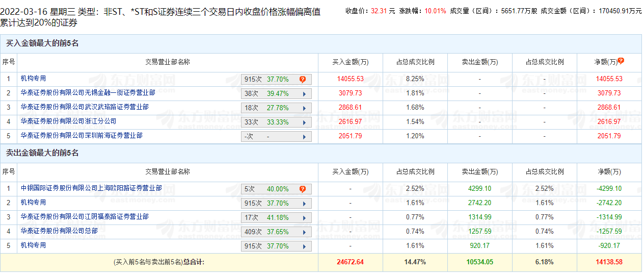Click arrow icon in 浙江分公司 row

[x=304, y=122]
